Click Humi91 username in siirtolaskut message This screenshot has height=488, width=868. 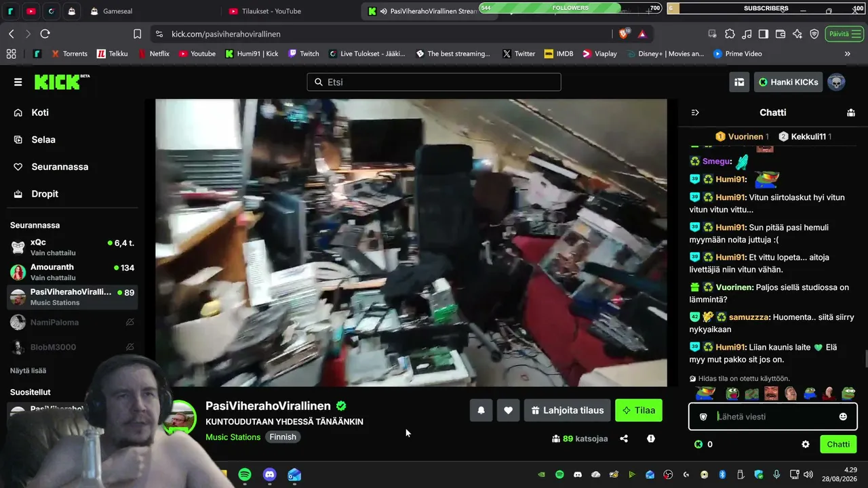(730, 197)
